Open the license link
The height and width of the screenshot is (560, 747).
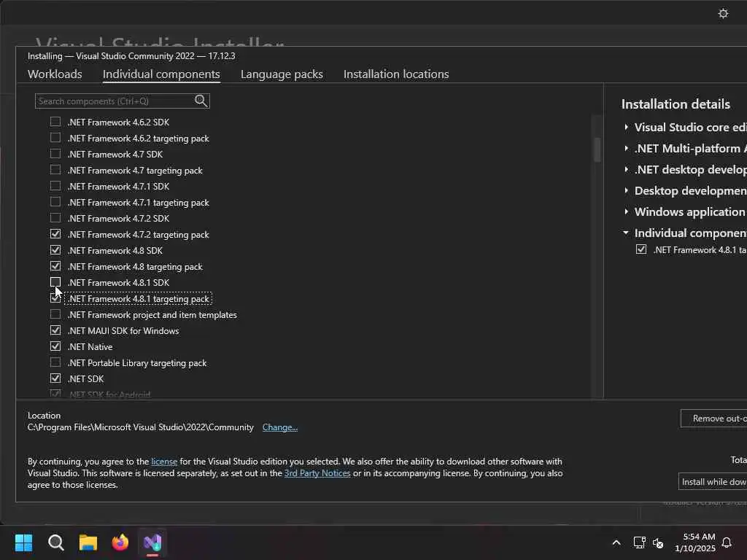(164, 462)
